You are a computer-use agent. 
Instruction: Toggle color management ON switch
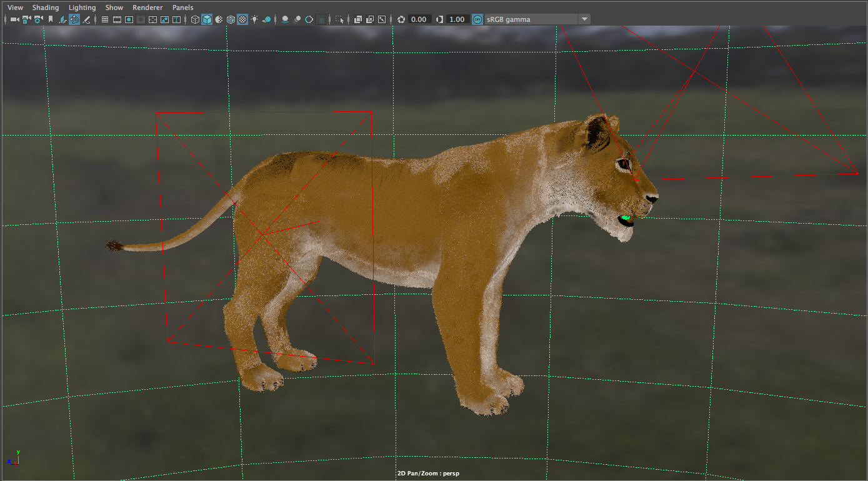point(478,19)
